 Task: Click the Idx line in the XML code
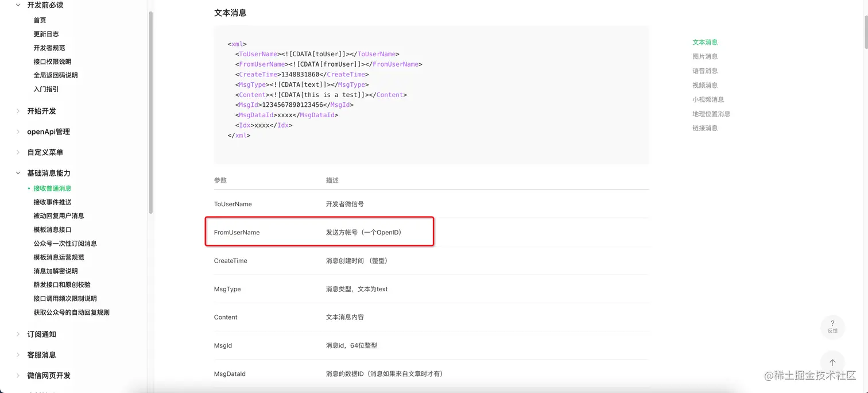pos(263,125)
